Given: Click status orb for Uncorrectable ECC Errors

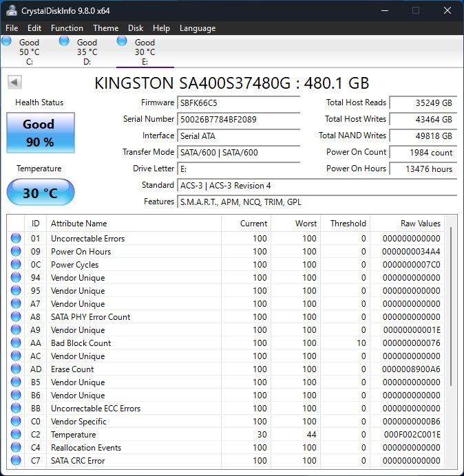Looking at the screenshot, I should (x=16, y=408).
